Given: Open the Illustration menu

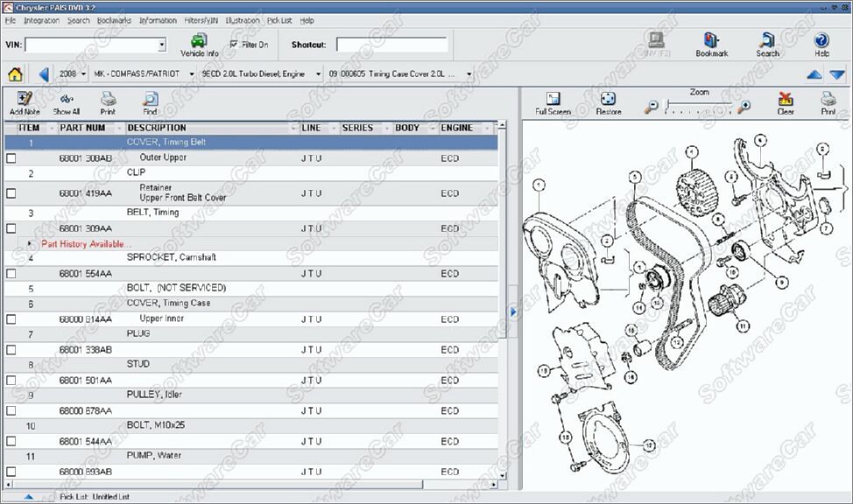Looking at the screenshot, I should pyautogui.click(x=242, y=20).
